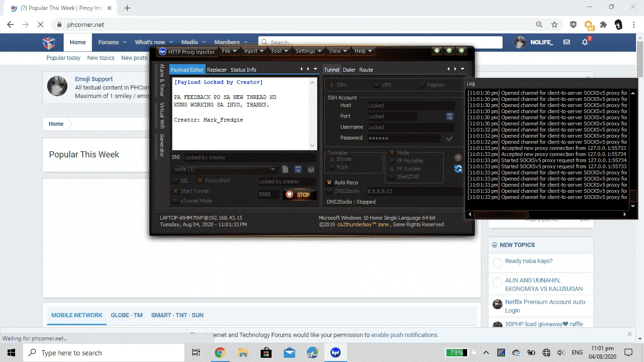Click the green up-arrow button in HTTP Proxy Injector
Image resolution: width=644 pixels, height=362 pixels.
(449, 50)
